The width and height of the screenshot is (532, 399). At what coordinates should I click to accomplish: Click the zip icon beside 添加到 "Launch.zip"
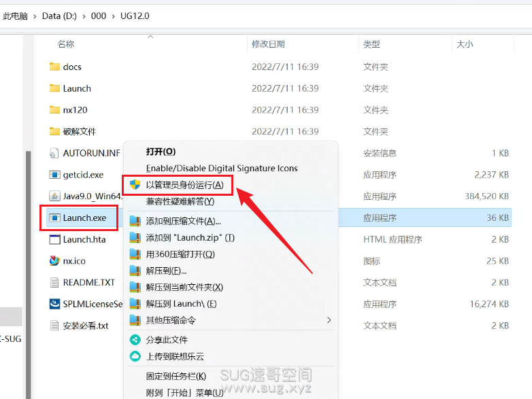135,238
